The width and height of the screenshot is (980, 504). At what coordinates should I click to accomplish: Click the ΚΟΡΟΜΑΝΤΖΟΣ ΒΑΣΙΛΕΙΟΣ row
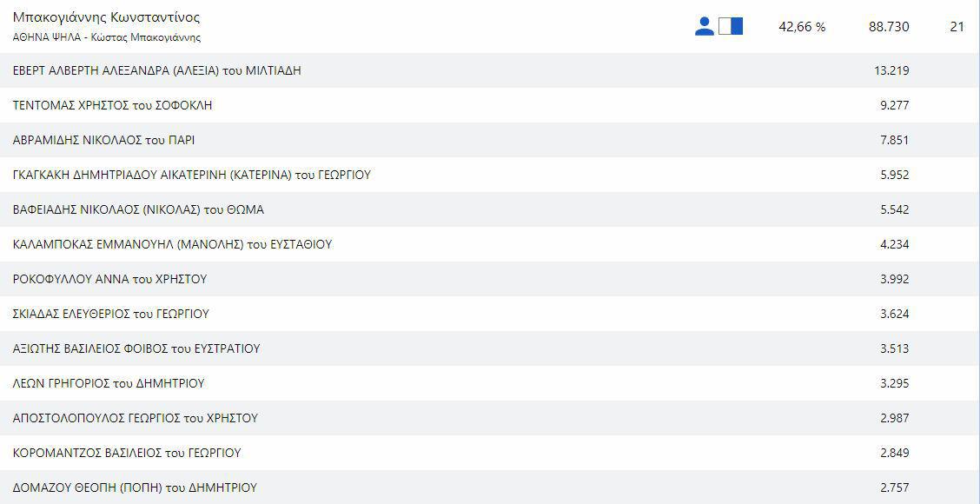(x=127, y=453)
